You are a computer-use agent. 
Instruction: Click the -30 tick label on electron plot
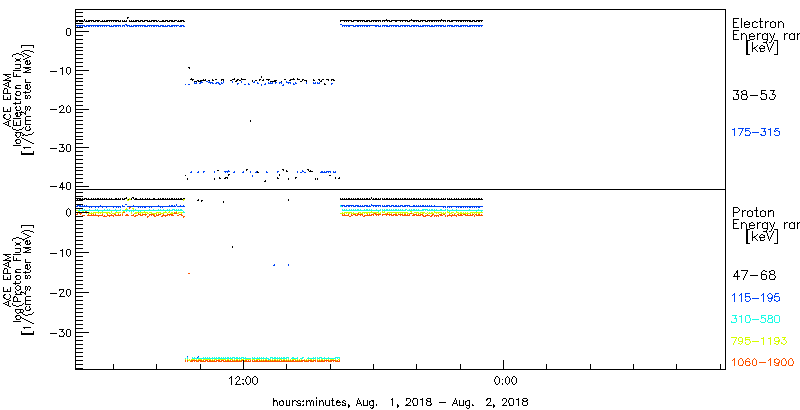[x=61, y=148]
